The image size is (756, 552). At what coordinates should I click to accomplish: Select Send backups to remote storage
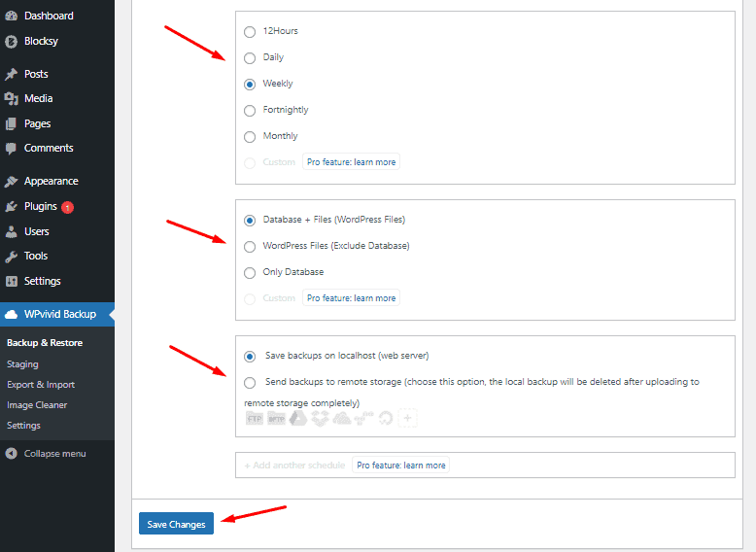[x=250, y=383]
